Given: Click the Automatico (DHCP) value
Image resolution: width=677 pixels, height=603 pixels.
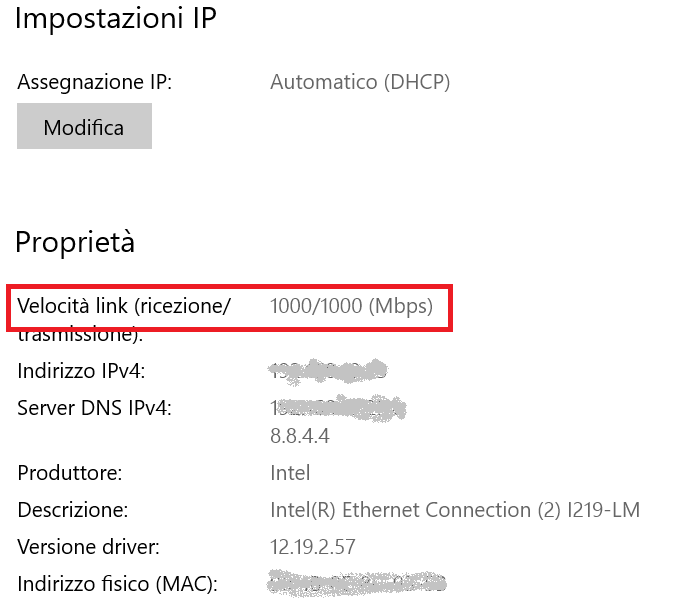Looking at the screenshot, I should click(x=360, y=82).
